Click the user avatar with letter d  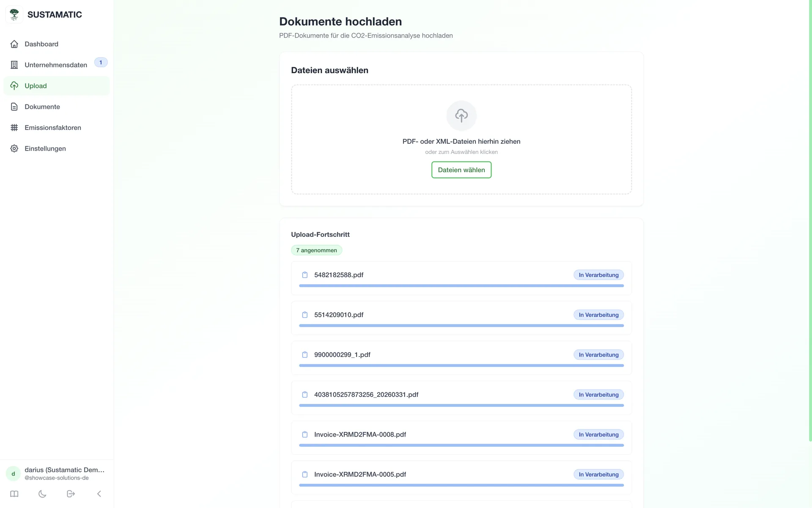pyautogui.click(x=13, y=474)
